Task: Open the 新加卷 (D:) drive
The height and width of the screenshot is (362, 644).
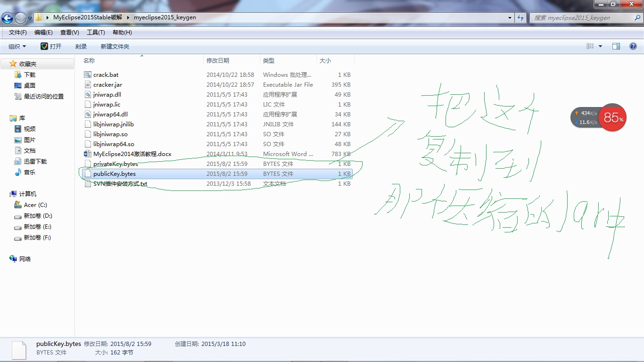Action: point(38,216)
